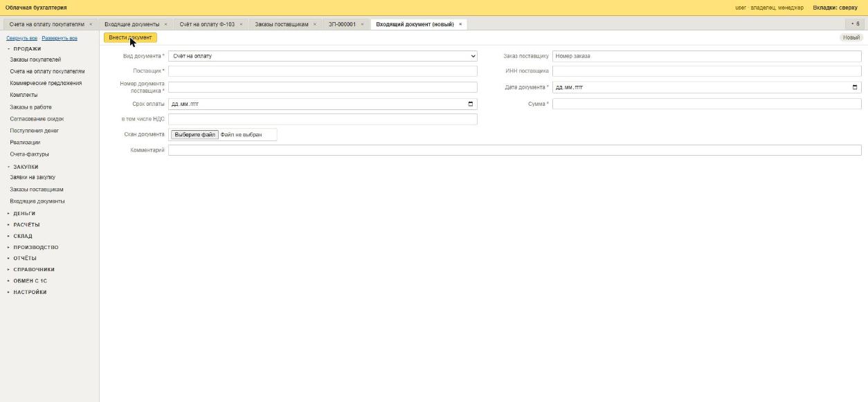The image size is (868, 402).
Task: Switch to Входящие документы tab
Action: pos(132,24)
